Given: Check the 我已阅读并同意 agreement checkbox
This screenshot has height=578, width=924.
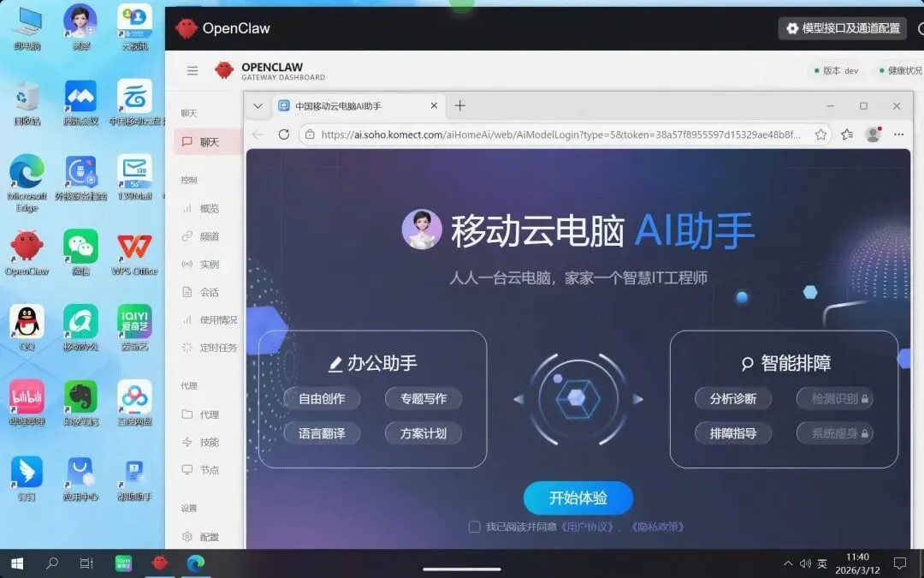Looking at the screenshot, I should tap(474, 527).
